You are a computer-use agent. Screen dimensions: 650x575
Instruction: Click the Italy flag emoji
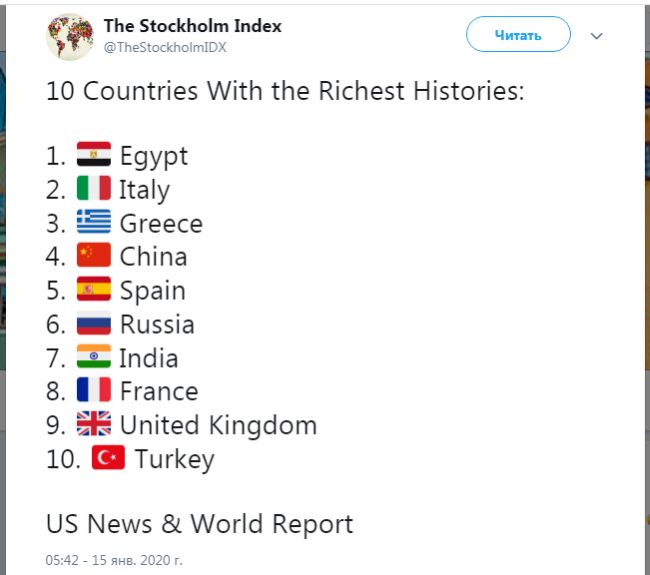coord(94,189)
